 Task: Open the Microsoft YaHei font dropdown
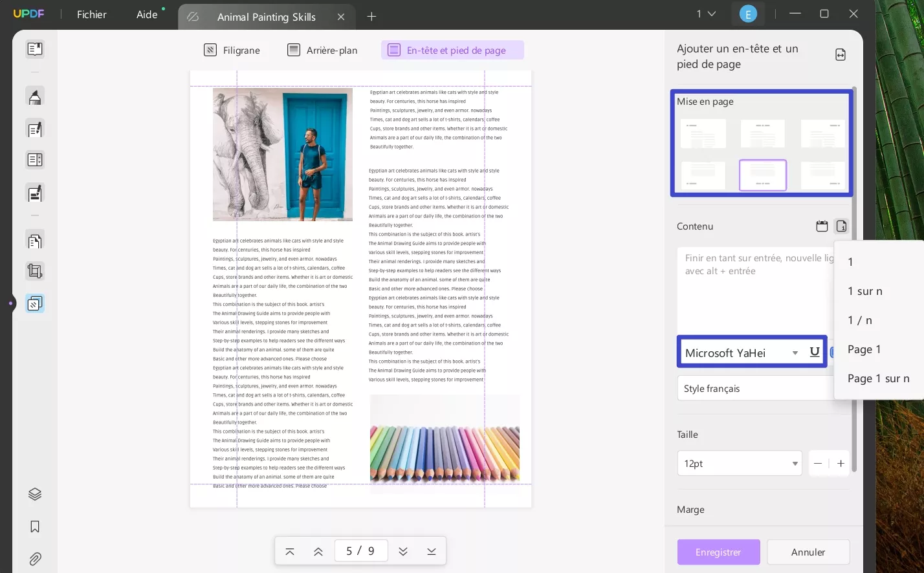pyautogui.click(x=741, y=353)
